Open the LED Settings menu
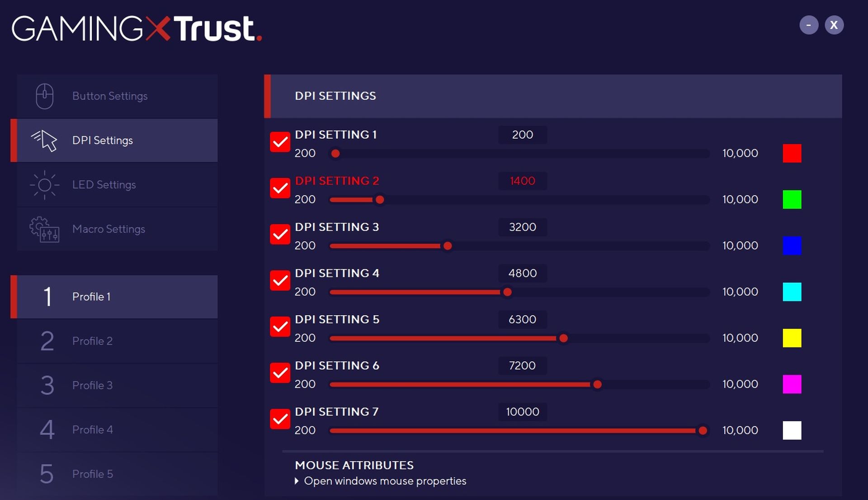The image size is (868, 500). (x=104, y=185)
